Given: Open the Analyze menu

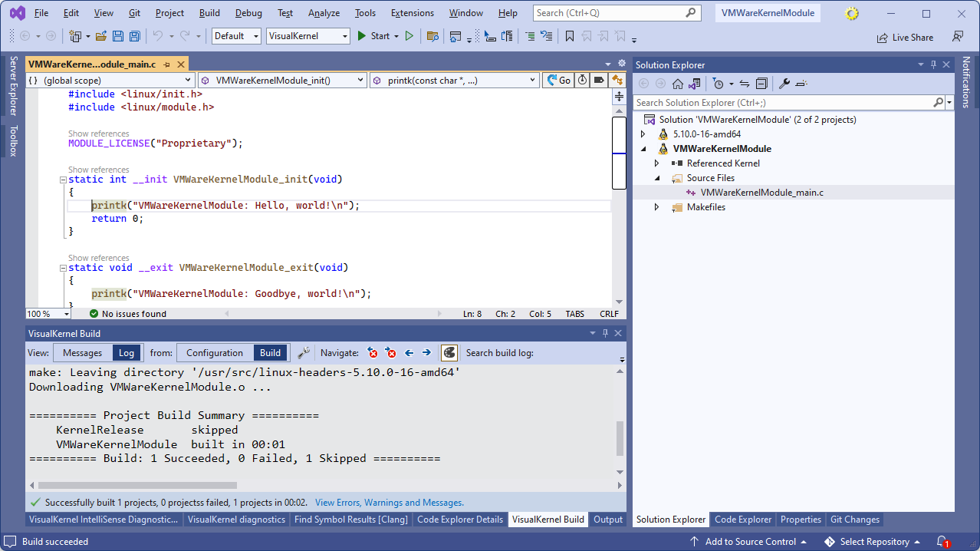Looking at the screenshot, I should (324, 13).
